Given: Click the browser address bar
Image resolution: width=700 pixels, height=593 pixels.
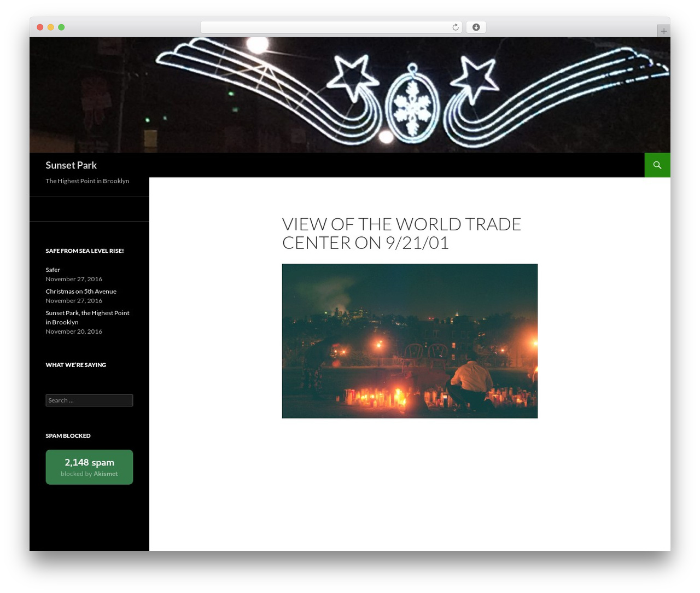Looking at the screenshot, I should click(331, 27).
